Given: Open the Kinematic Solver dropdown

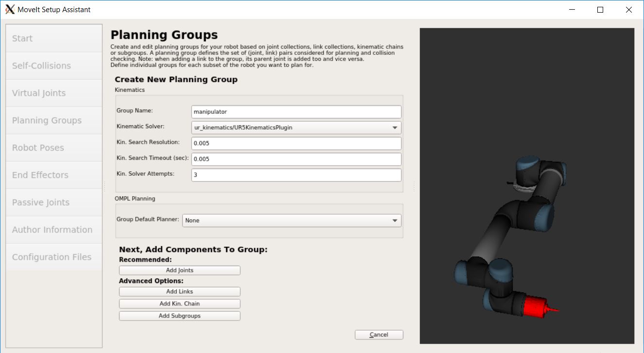Looking at the screenshot, I should tap(296, 127).
